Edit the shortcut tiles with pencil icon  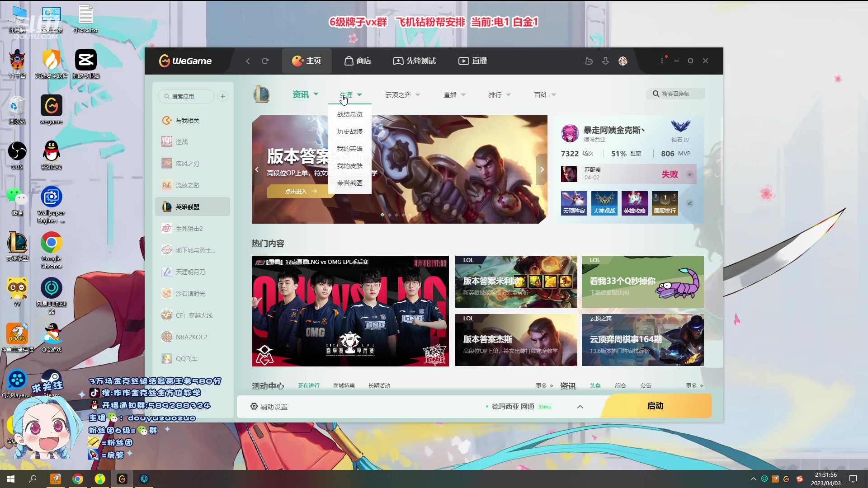690,203
